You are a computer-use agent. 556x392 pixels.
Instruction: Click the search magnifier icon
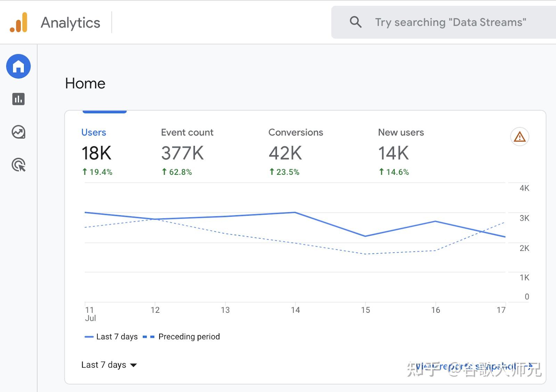[355, 22]
